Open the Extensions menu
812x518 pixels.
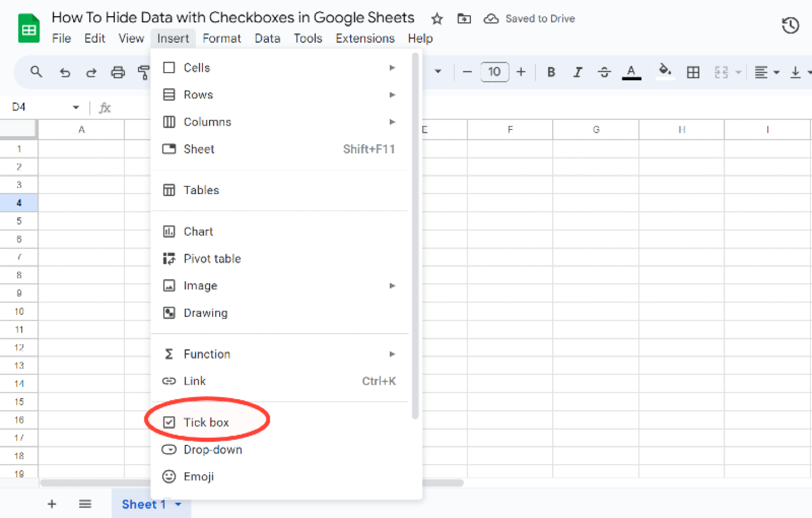365,38
